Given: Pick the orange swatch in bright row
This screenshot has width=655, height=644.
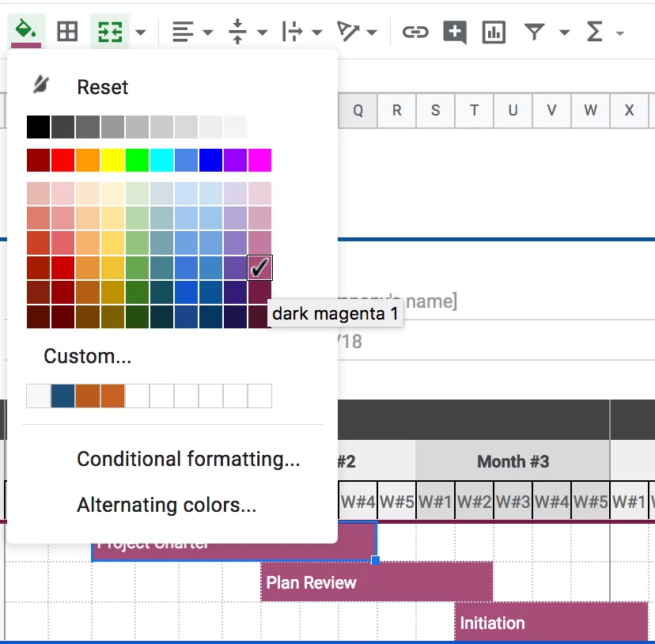Looking at the screenshot, I should [88, 160].
